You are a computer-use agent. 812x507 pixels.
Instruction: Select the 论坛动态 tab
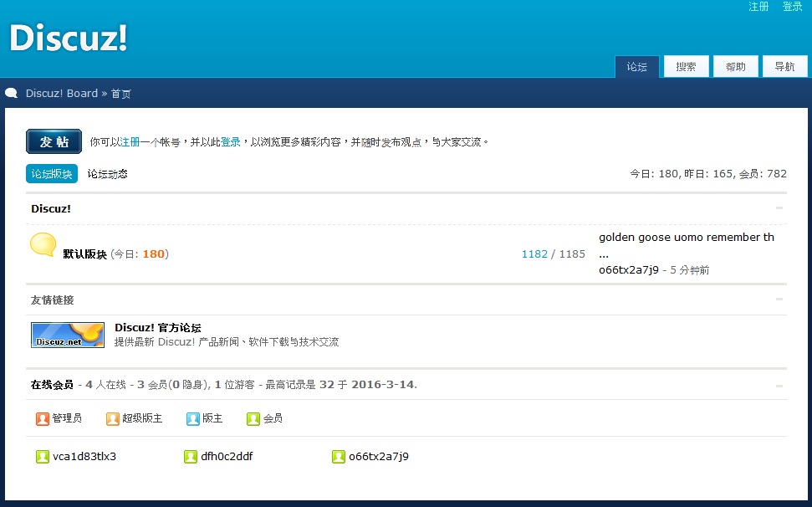pyautogui.click(x=107, y=173)
